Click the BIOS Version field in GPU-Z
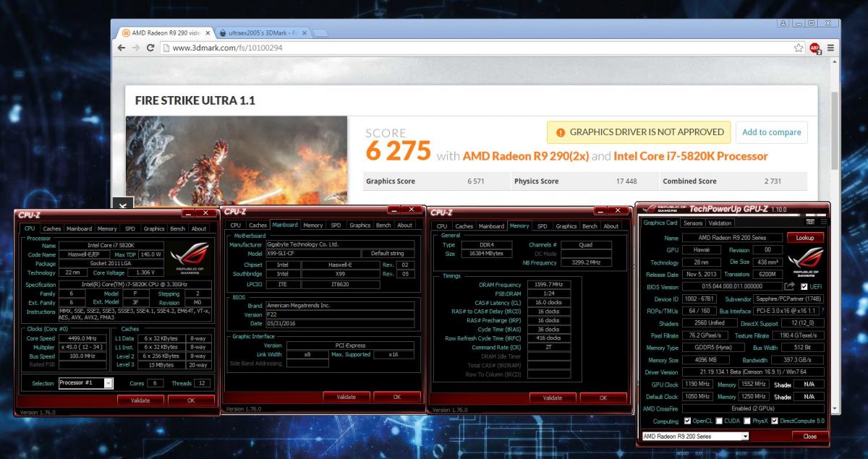 click(731, 286)
